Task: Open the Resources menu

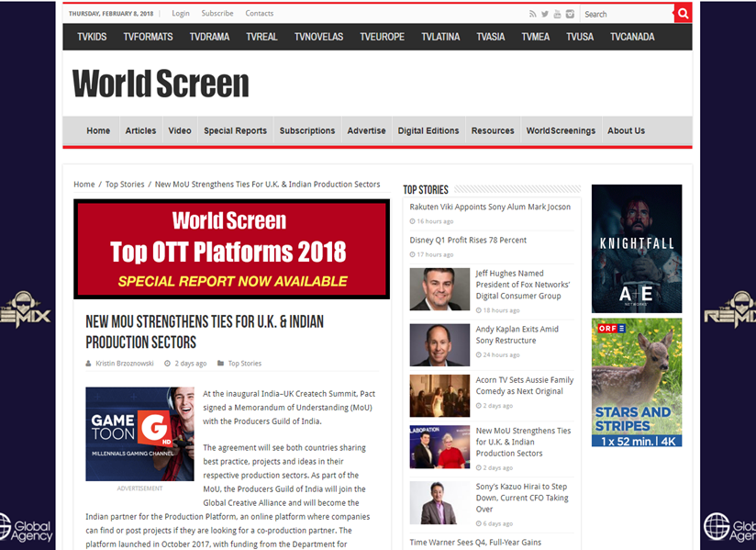Action: (493, 130)
